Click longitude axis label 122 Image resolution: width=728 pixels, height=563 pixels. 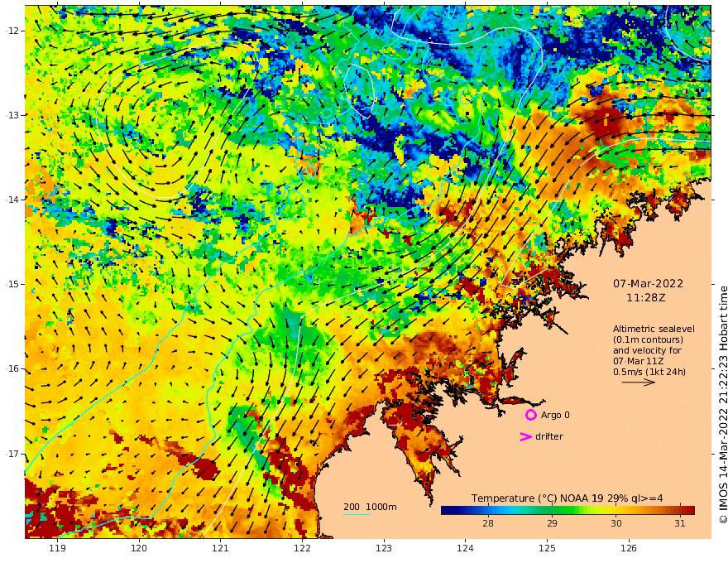(x=302, y=549)
